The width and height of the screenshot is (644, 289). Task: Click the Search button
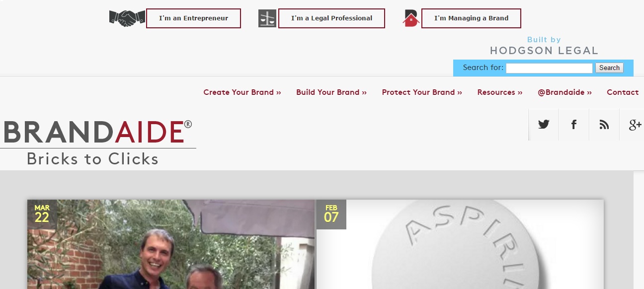609,68
